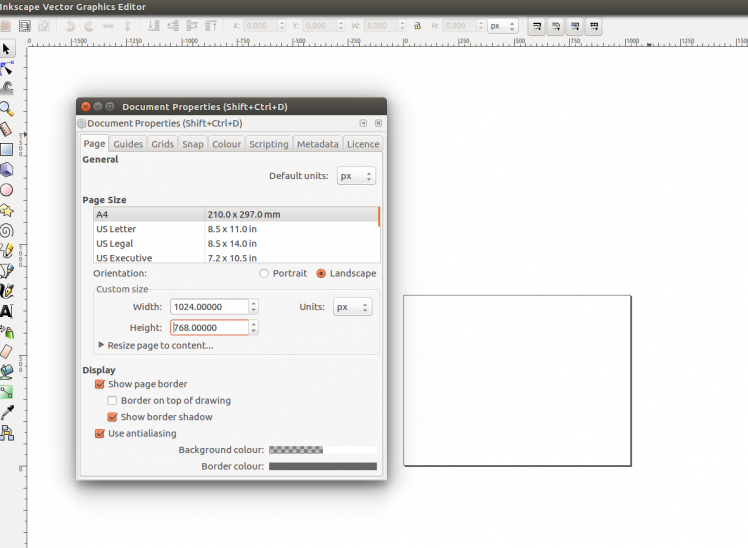Select the Colour dropper tool
748x548 pixels.
click(x=6, y=412)
